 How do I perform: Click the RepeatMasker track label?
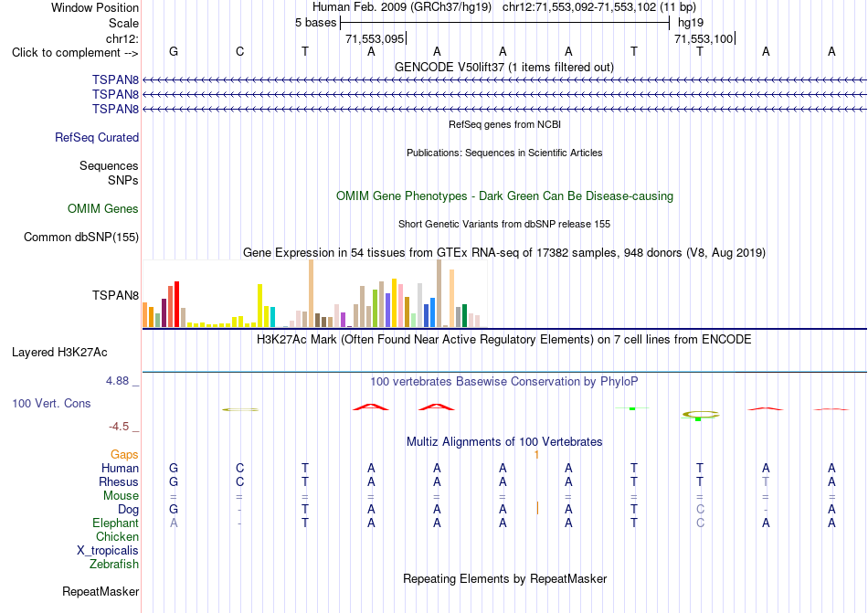tap(101, 591)
